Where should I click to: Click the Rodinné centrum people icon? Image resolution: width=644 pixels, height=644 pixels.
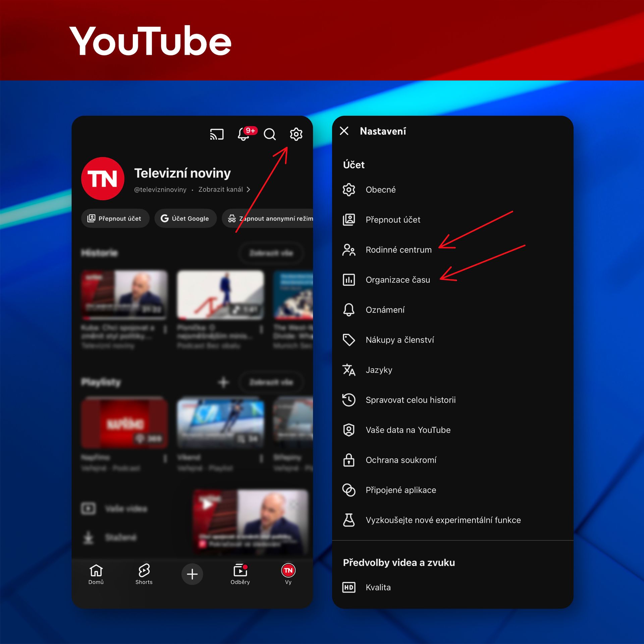[x=349, y=250]
